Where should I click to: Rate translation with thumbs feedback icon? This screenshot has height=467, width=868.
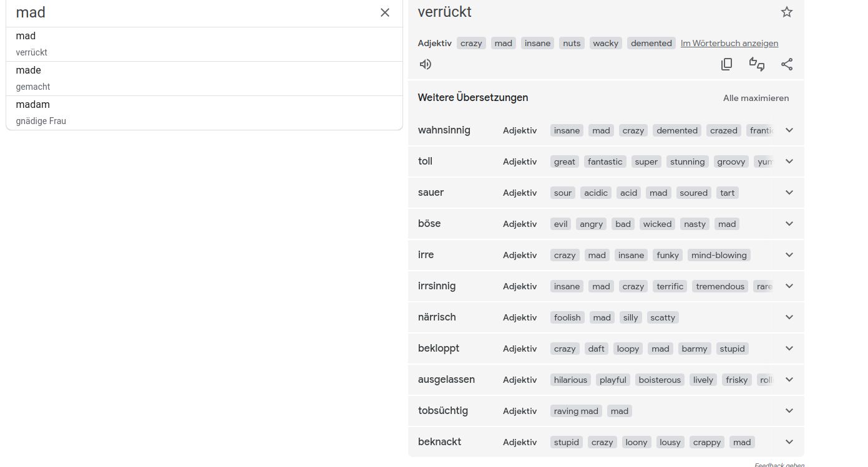[757, 64]
